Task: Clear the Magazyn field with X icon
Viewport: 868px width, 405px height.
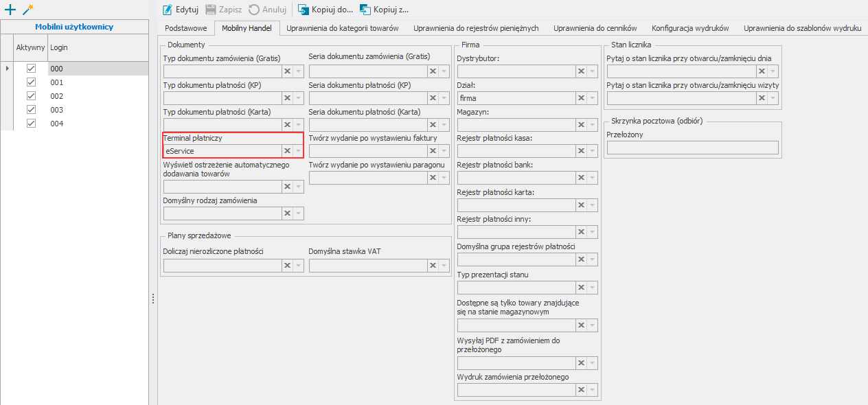Action: [581, 125]
